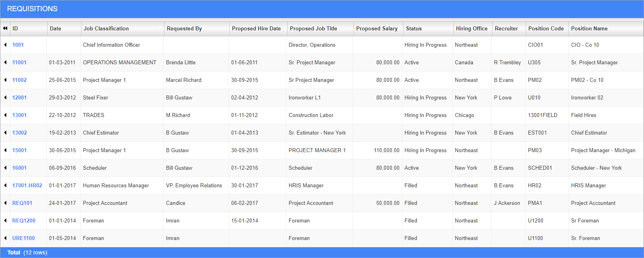Sort by the Date column header
The height and width of the screenshot is (258, 644).
tap(56, 28)
